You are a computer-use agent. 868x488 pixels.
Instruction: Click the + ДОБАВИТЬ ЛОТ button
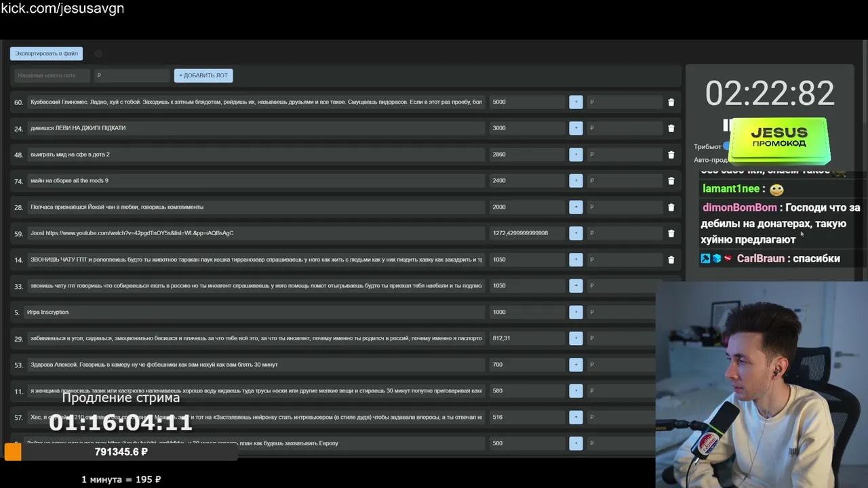[x=203, y=75]
